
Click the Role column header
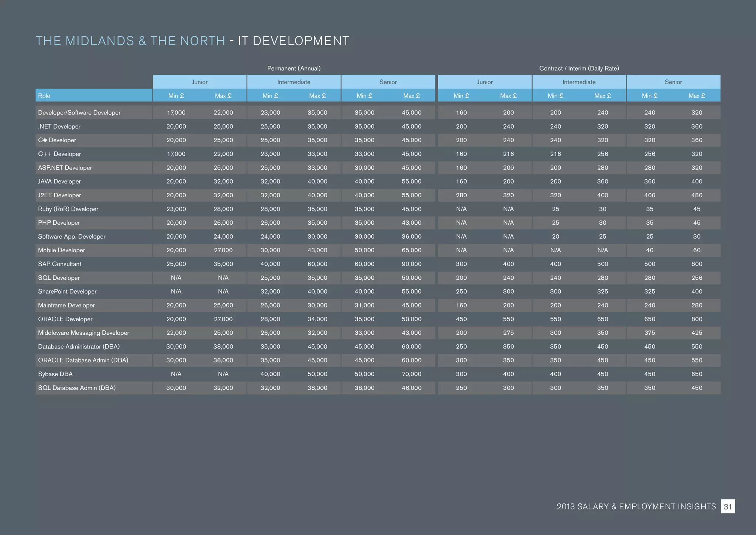pos(44,96)
